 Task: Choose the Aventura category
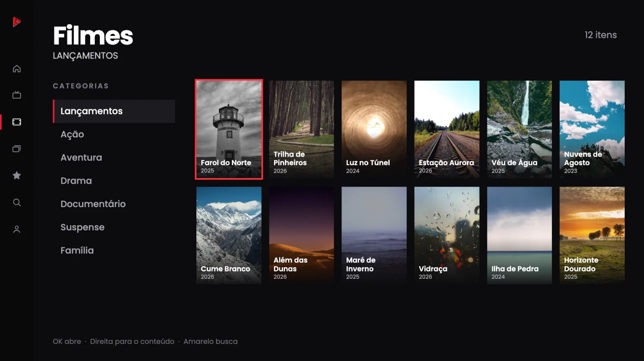[x=114, y=158]
